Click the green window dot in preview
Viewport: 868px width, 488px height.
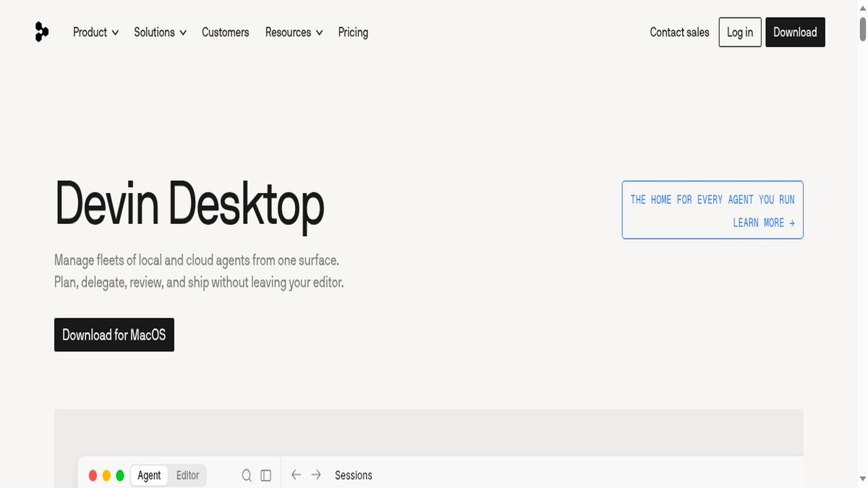tap(120, 476)
